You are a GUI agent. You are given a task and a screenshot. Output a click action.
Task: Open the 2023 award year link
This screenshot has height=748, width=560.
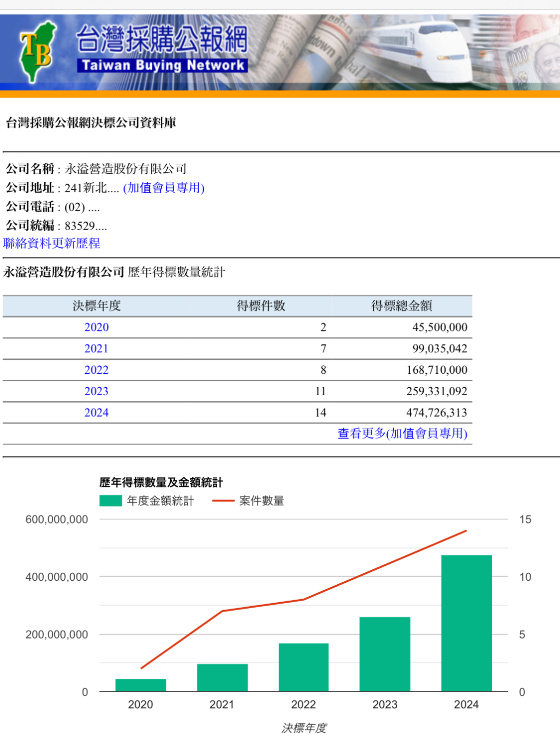96,392
